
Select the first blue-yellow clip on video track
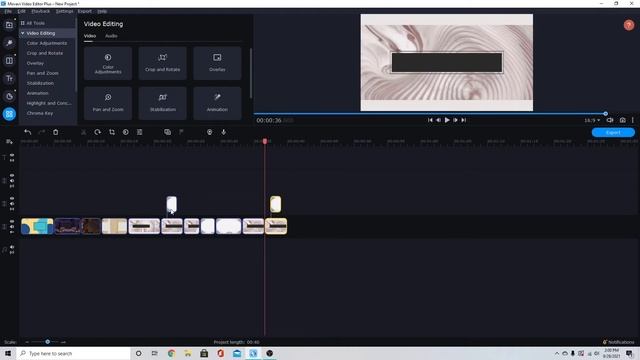pyautogui.click(x=37, y=226)
